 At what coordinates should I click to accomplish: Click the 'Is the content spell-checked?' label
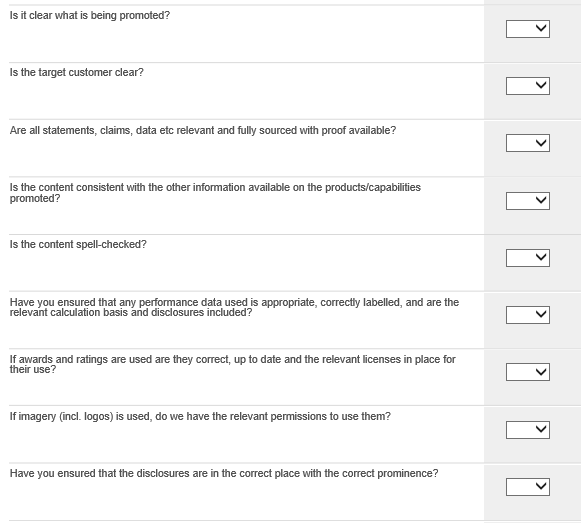click(78, 245)
